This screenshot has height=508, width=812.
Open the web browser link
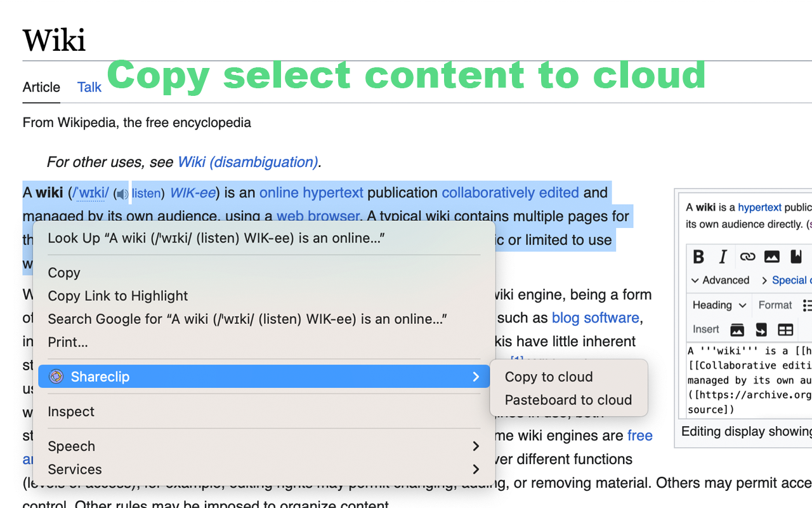[x=318, y=216]
